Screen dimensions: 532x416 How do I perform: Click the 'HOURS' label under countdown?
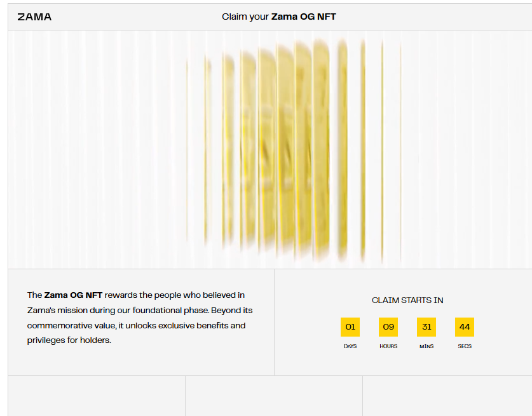[x=388, y=346]
